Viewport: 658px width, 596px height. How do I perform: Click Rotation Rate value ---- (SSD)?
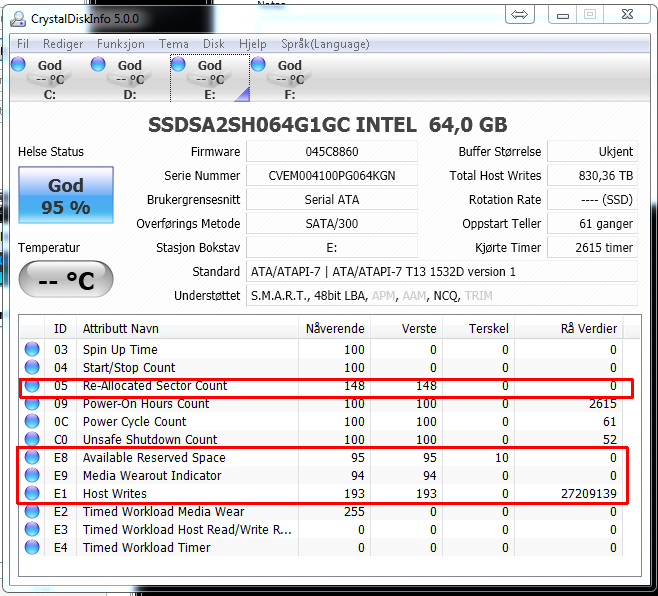point(592,199)
